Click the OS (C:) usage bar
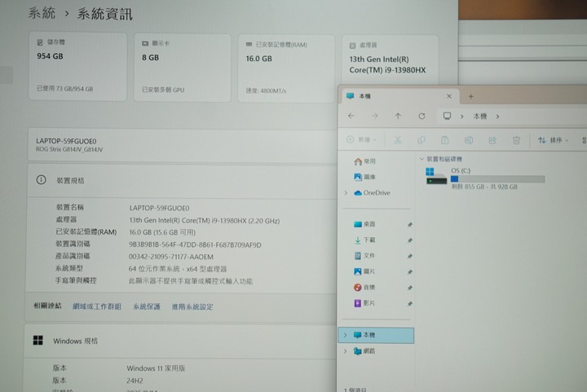Viewport: 587px width, 392px height. coord(497,179)
